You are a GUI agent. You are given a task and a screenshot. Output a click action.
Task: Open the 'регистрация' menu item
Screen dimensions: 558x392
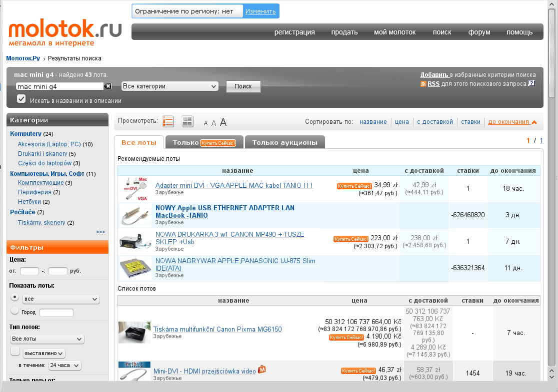tap(294, 32)
